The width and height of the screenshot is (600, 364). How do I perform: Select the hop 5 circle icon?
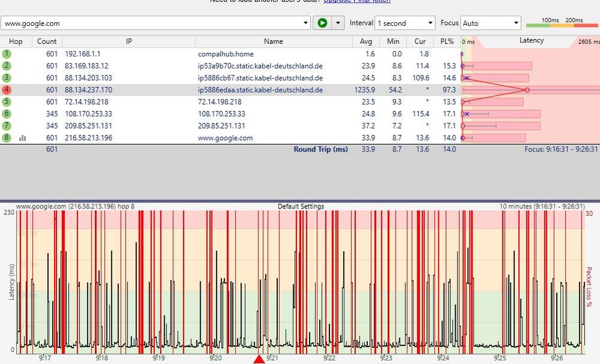click(x=7, y=102)
